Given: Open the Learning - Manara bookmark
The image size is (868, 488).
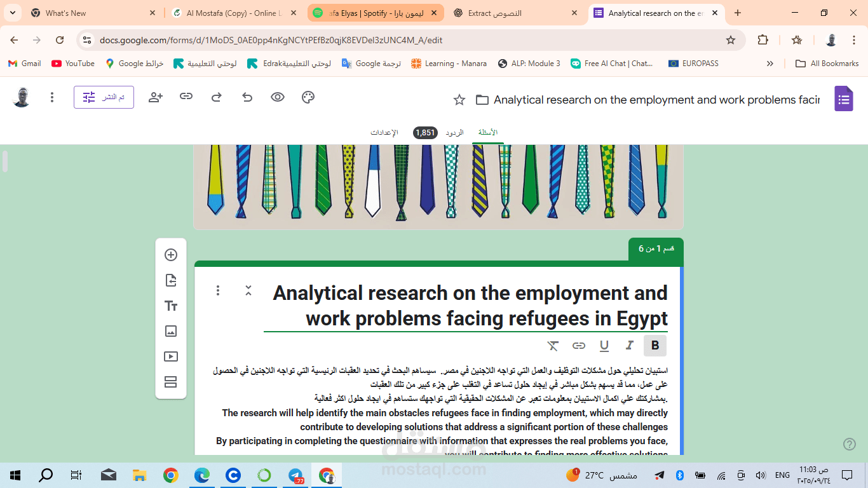Looking at the screenshot, I should click(449, 64).
